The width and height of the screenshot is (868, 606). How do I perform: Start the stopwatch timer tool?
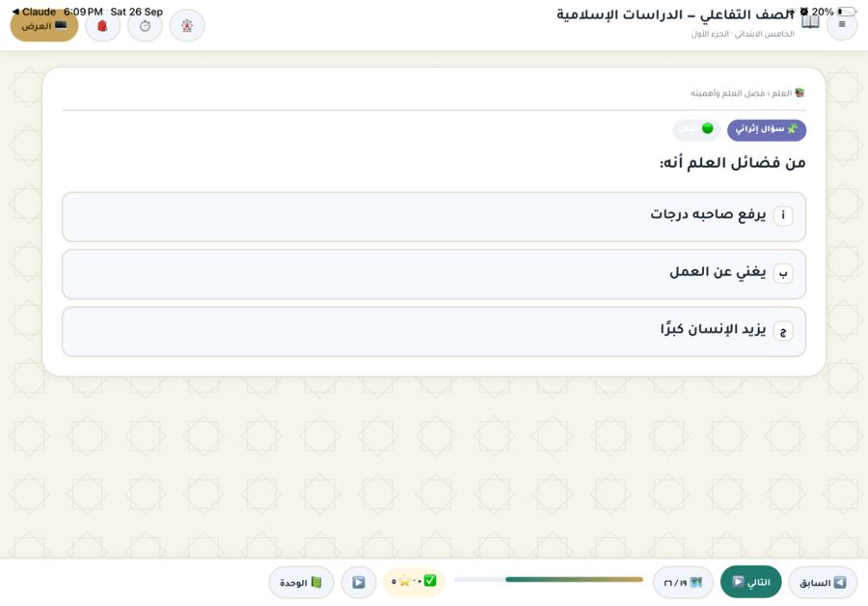pos(145,25)
